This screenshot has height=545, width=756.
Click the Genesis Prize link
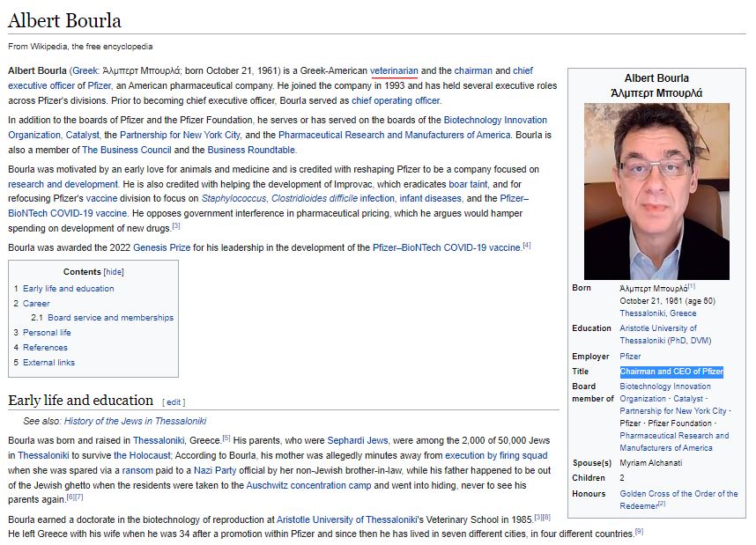[161, 247]
